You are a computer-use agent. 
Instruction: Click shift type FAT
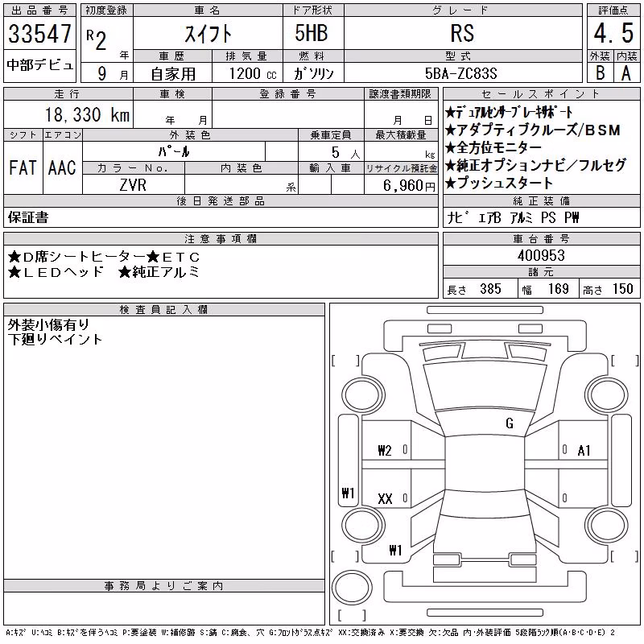(23, 167)
